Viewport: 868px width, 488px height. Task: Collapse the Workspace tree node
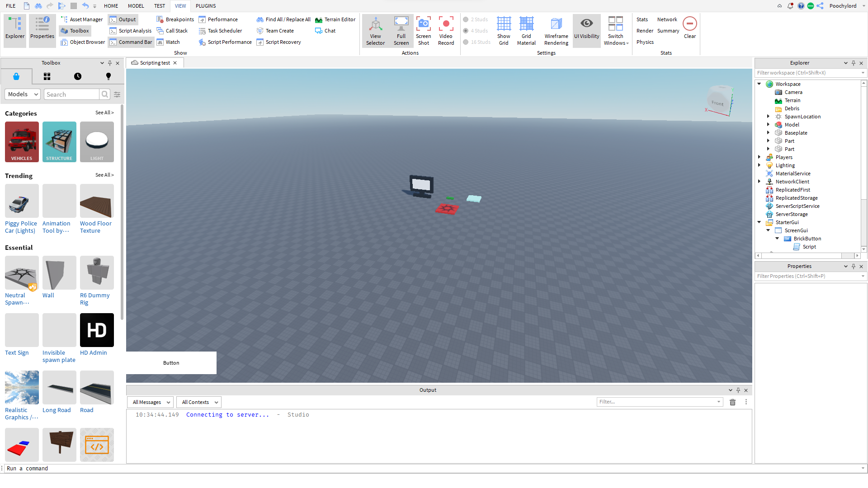(759, 84)
